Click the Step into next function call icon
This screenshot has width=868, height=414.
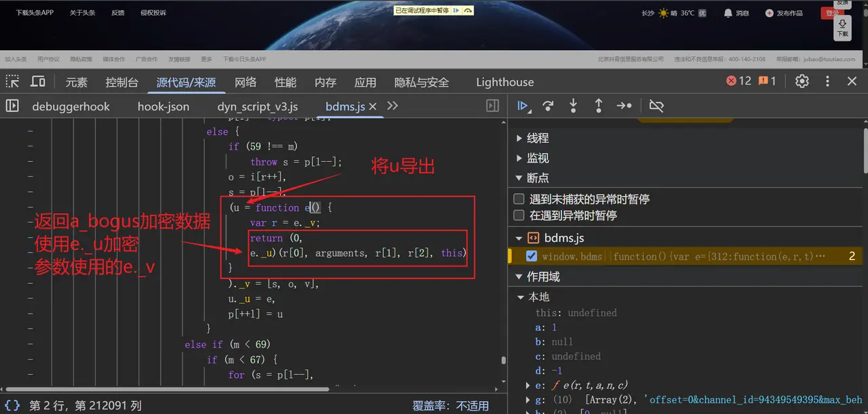pos(572,106)
